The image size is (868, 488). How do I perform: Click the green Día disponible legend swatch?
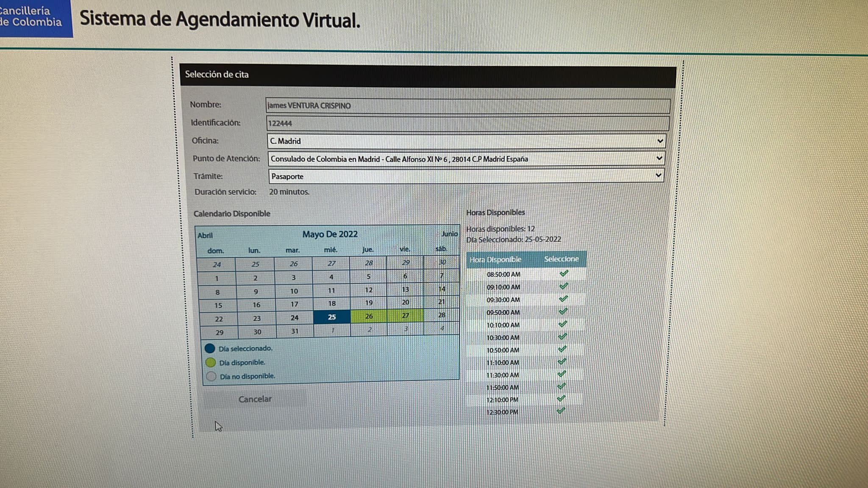(211, 363)
